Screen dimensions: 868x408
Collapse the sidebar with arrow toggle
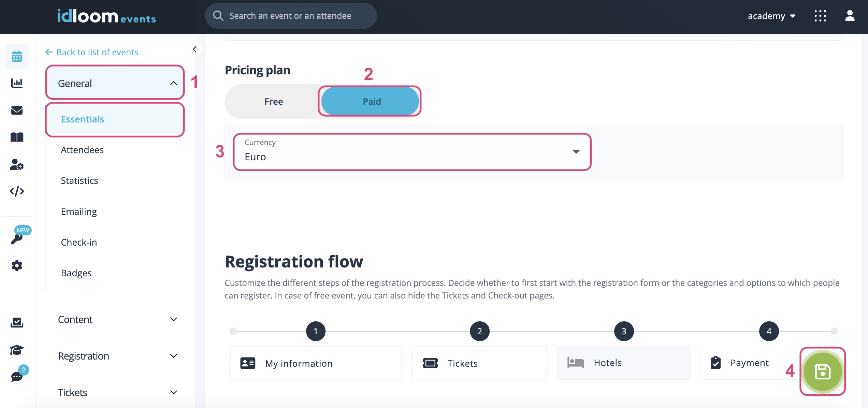(194, 49)
